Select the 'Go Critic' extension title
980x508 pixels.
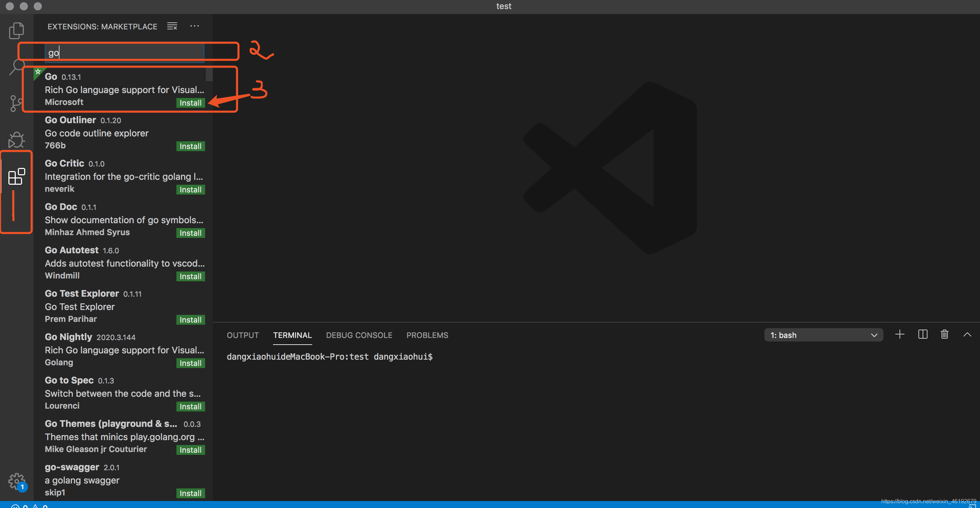coord(64,163)
